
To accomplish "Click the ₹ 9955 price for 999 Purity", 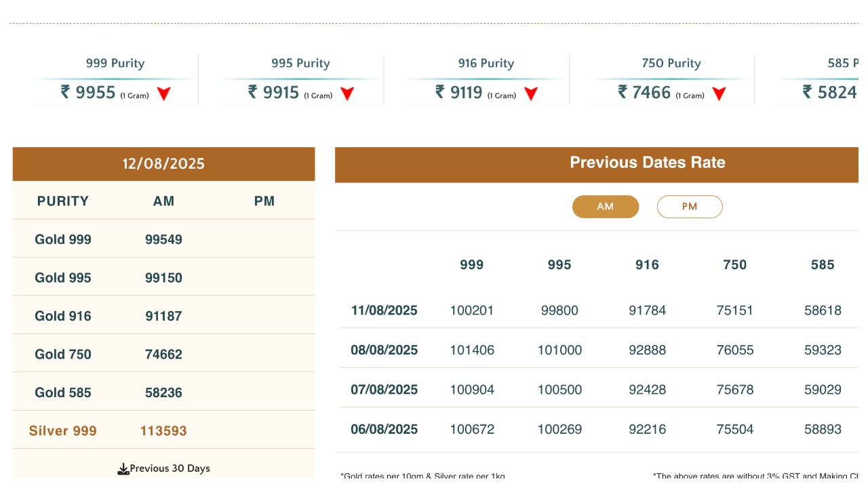I will coord(88,92).
